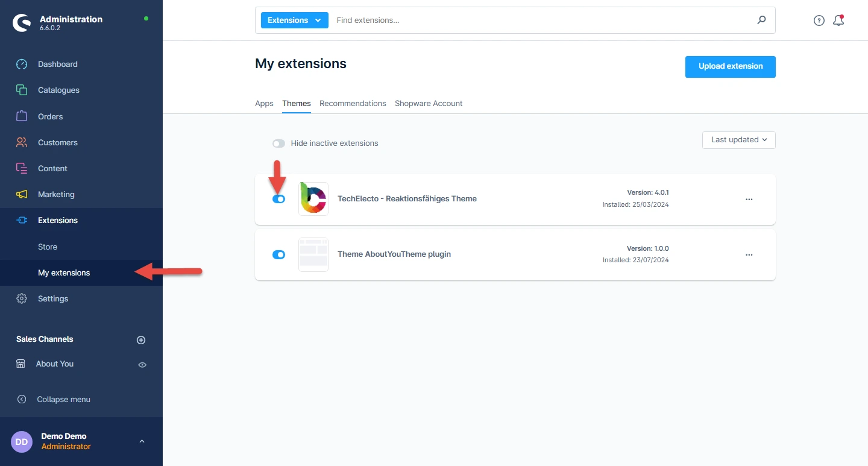Disable the Theme AboutYouTheme plugin toggle
Viewport: 868px width, 466px height.
(278, 254)
